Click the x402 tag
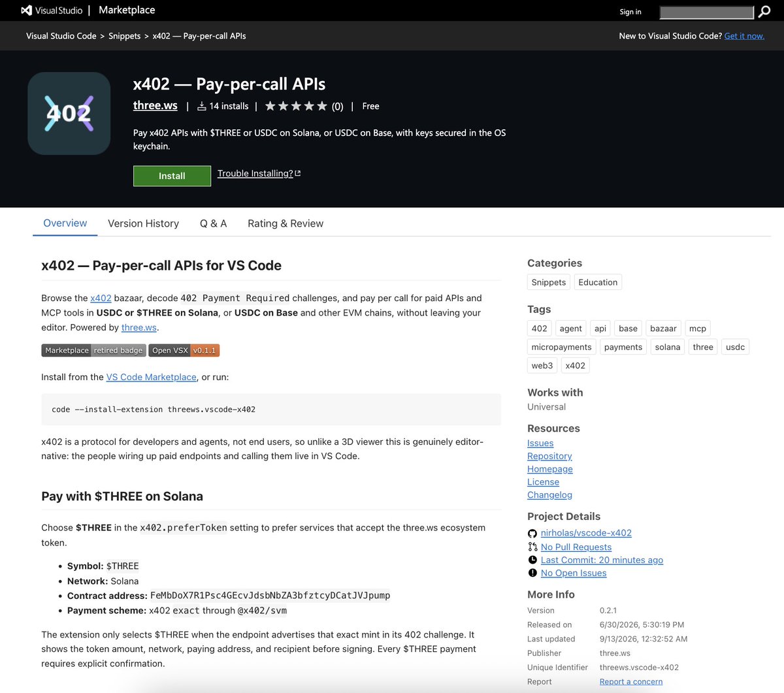The width and height of the screenshot is (784, 693). point(576,365)
